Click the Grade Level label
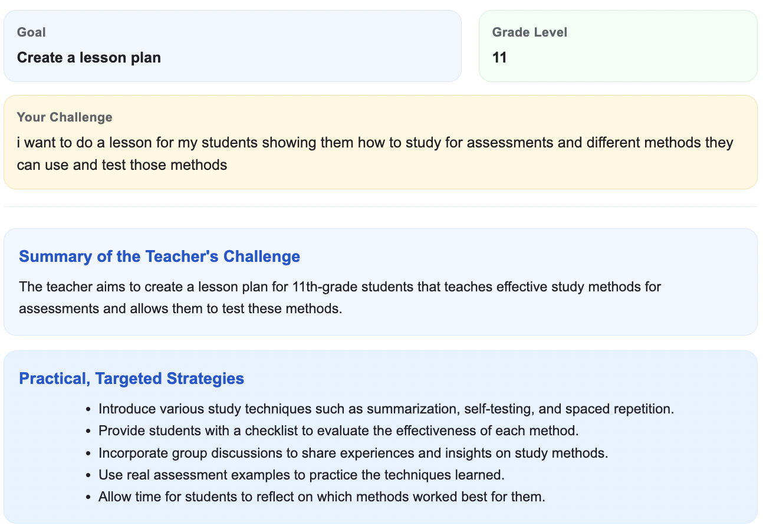 [530, 32]
